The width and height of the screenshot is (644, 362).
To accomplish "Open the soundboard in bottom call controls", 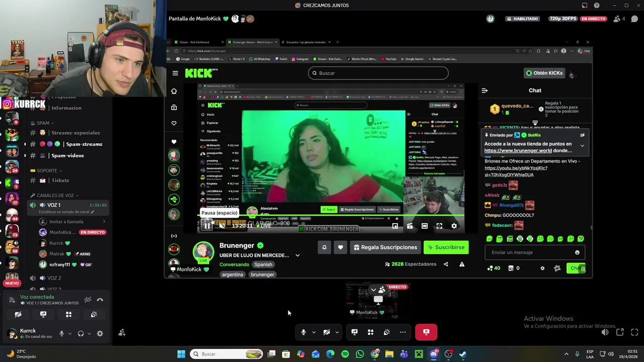I will 387,332.
